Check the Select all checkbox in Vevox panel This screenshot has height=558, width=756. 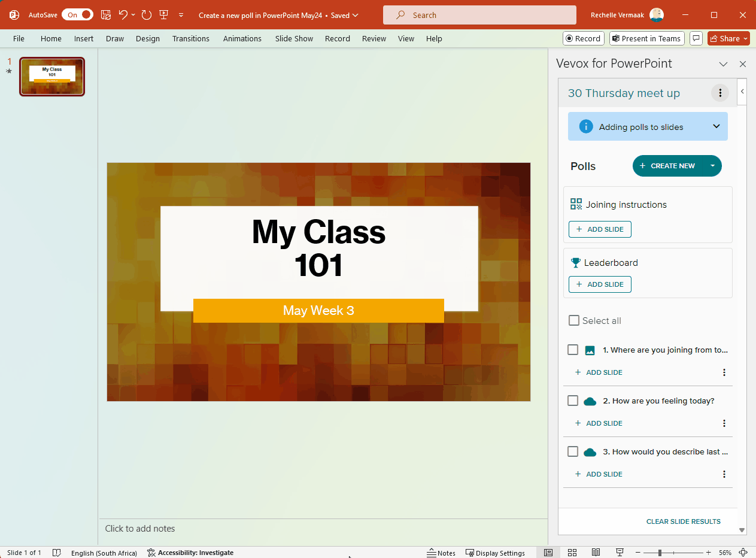573,320
